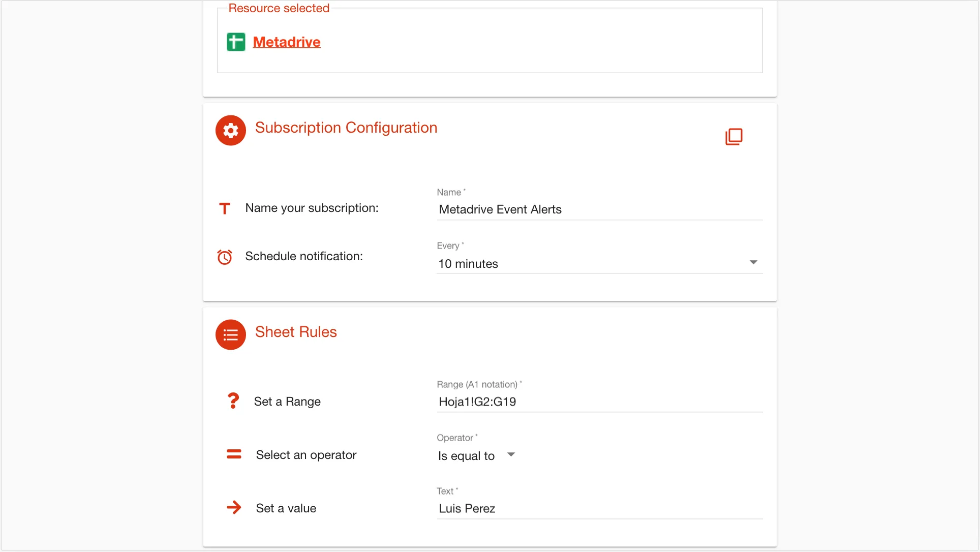Click the Set a Range label
The image size is (980, 552).
(287, 402)
